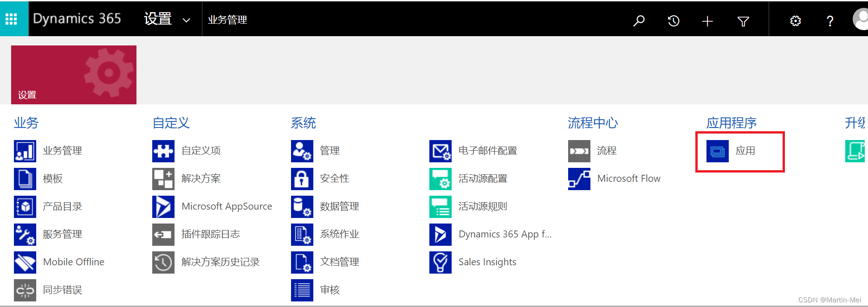The height and width of the screenshot is (307, 868).
Task: Open the Microsoft Flow icon
Action: click(x=579, y=179)
